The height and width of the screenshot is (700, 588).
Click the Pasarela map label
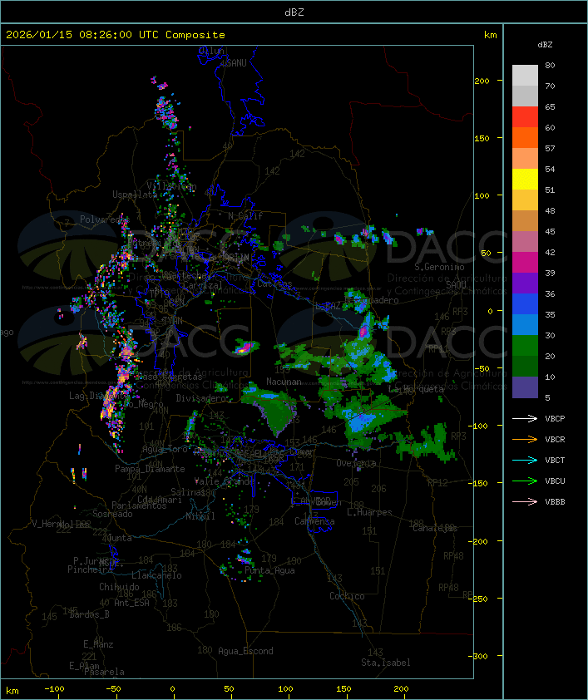coord(104,672)
